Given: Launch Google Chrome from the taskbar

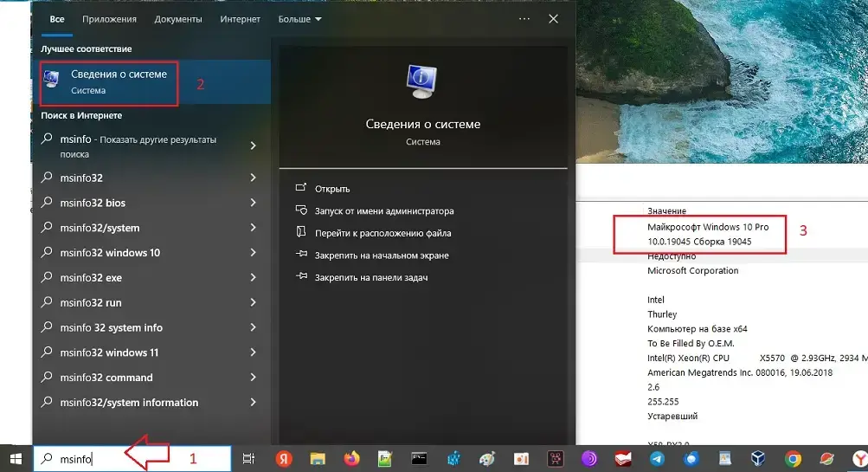Looking at the screenshot, I should [793, 459].
